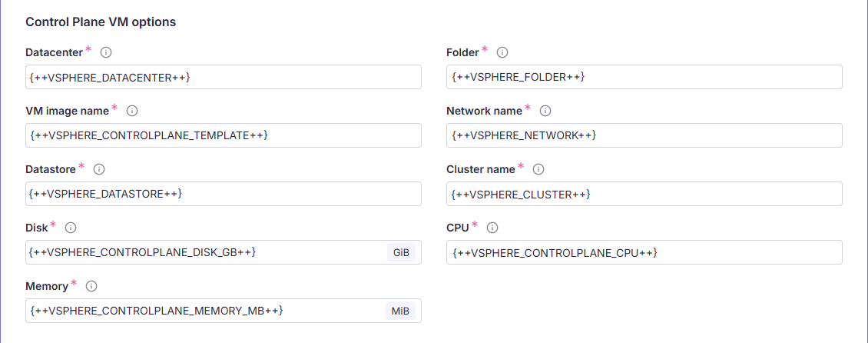Click the Cluster name text field
868x343 pixels.
click(644, 194)
